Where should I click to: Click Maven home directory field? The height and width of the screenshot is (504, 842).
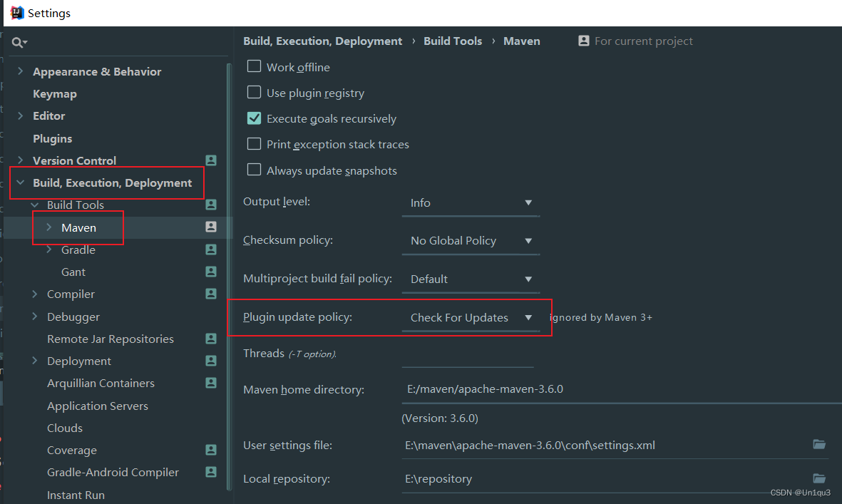[x=621, y=390]
